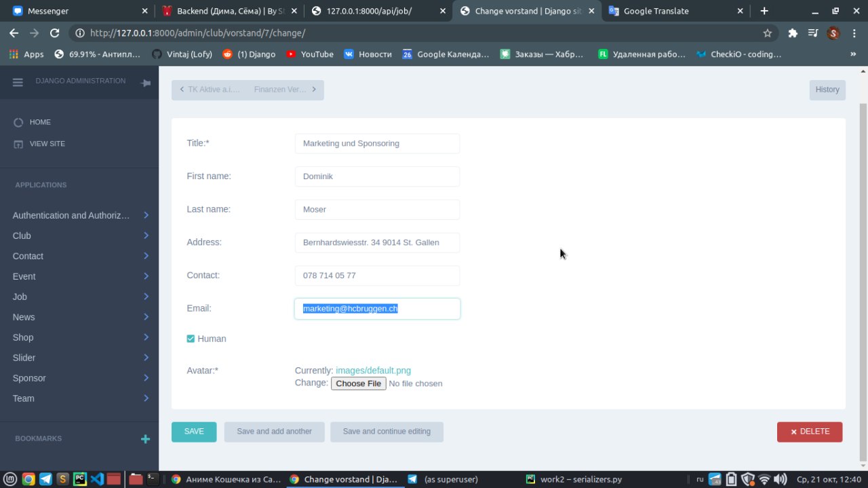Image resolution: width=868 pixels, height=488 pixels.
Task: Open the sidebar hamburger menu icon
Action: click(x=18, y=81)
